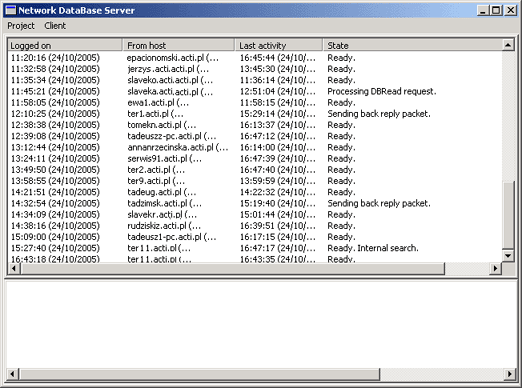Click host ter1.acti.pl

pos(155,114)
